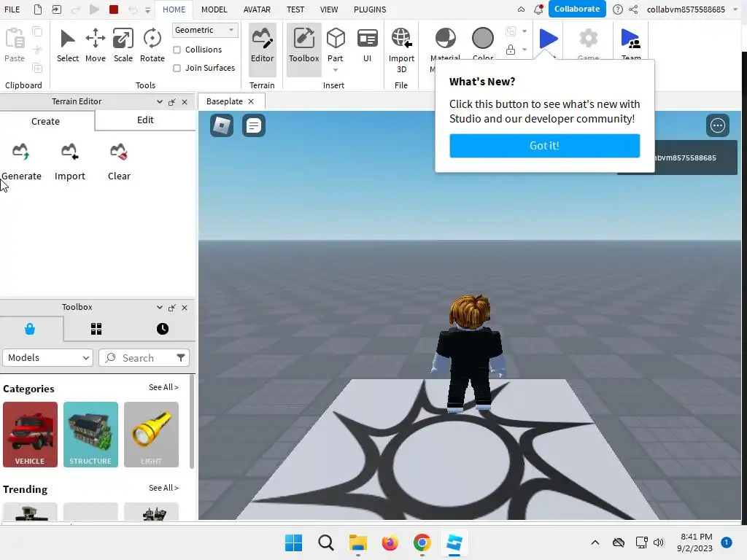Activate the Move tool
Image resolution: width=747 pixels, height=560 pixels.
click(96, 45)
